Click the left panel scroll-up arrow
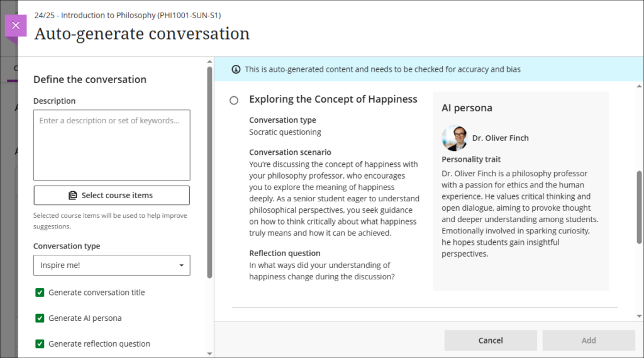644x358 pixels. click(210, 62)
